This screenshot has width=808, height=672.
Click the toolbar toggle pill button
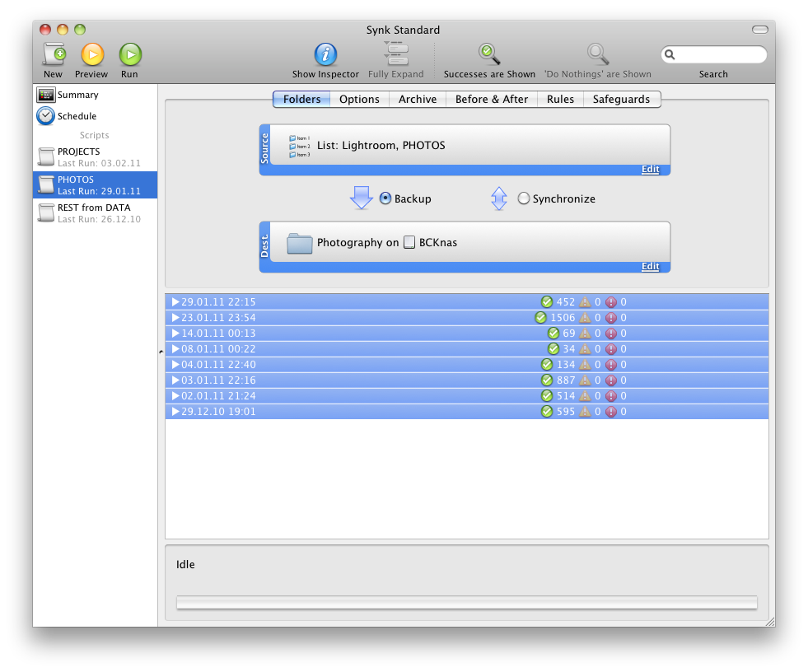(x=759, y=30)
